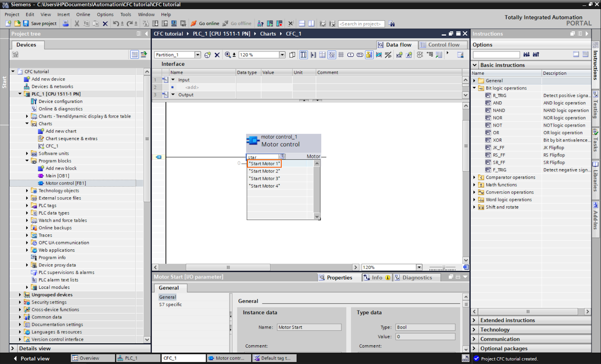The width and height of the screenshot is (601, 364).
Task: Click the Cut scissors icon
Action: pyautogui.click(x=77, y=23)
